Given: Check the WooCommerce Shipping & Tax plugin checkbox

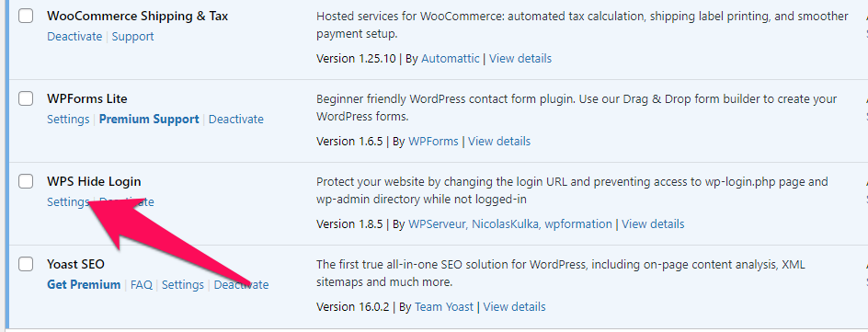Looking at the screenshot, I should pos(26,16).
